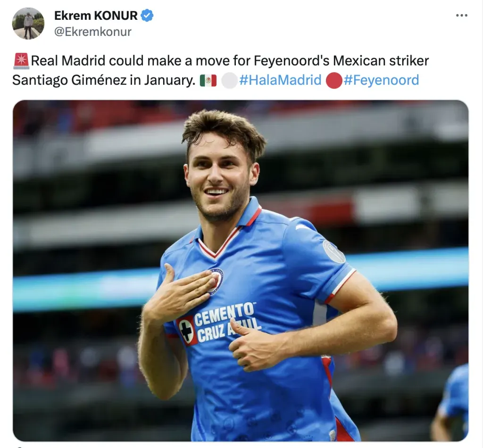Viewport: 483px width, 448px height.
Task: Click the red circle emoji before #Feyenoord
Action: 334,81
